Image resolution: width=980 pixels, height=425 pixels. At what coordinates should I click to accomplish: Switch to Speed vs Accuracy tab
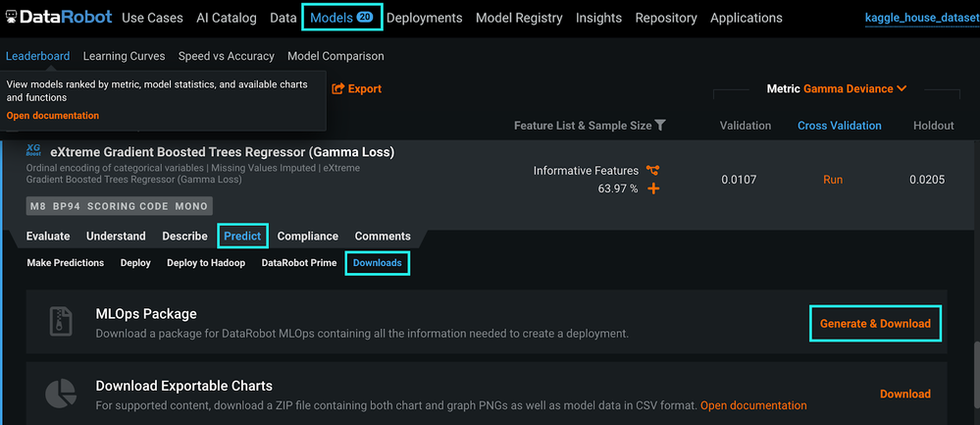(227, 56)
